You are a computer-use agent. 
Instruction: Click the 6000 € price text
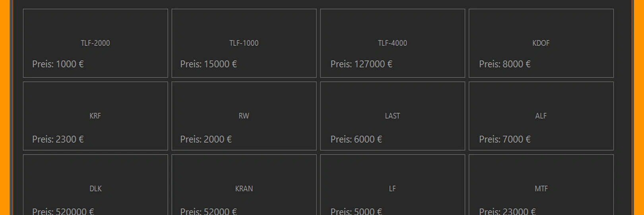coord(356,139)
